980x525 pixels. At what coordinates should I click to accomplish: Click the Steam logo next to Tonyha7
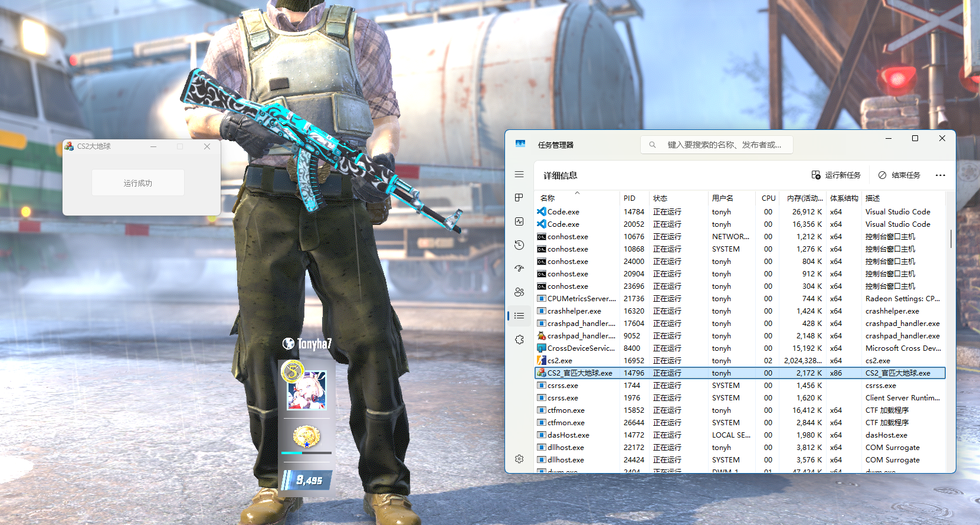[x=289, y=344]
